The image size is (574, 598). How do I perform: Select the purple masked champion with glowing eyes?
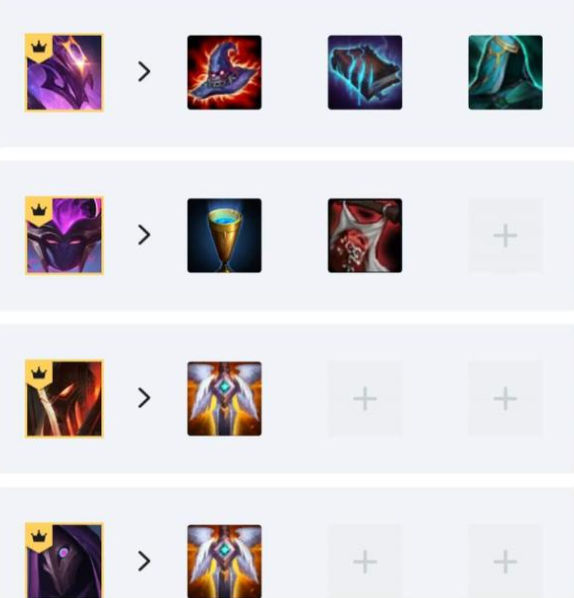point(64,235)
